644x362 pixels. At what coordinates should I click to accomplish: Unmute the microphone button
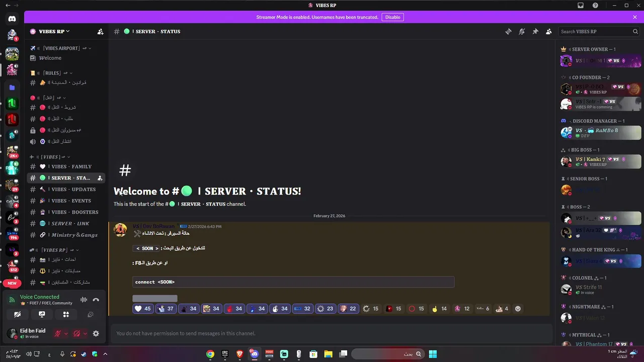[58, 333]
